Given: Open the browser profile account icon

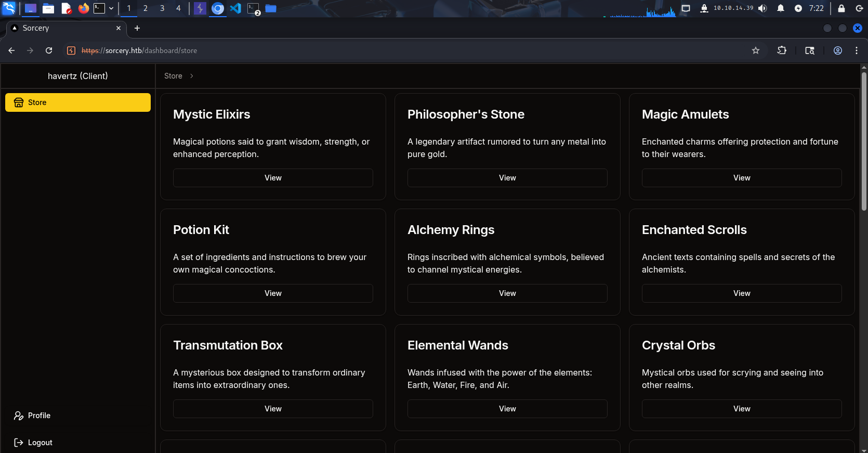Looking at the screenshot, I should coord(837,50).
